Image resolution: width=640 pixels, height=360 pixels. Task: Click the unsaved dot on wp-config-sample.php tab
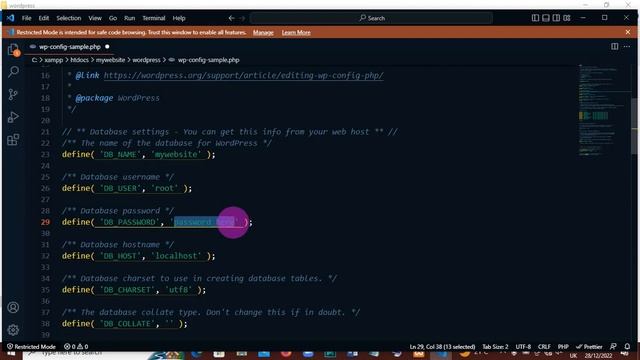[107, 47]
